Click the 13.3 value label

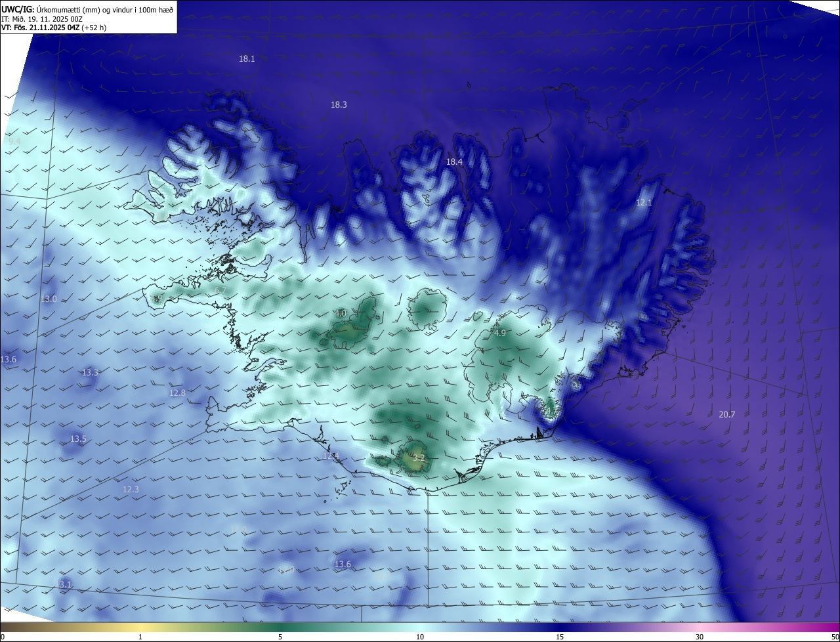tap(90, 373)
